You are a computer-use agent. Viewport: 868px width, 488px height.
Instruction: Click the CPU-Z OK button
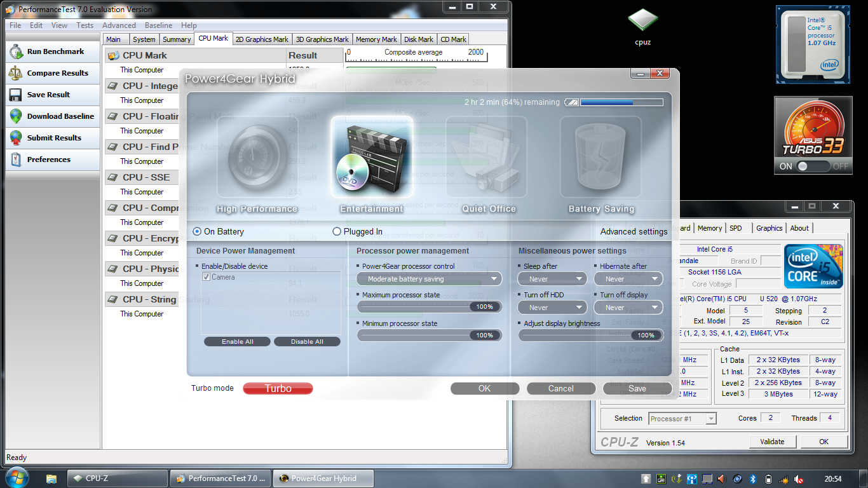click(x=824, y=442)
